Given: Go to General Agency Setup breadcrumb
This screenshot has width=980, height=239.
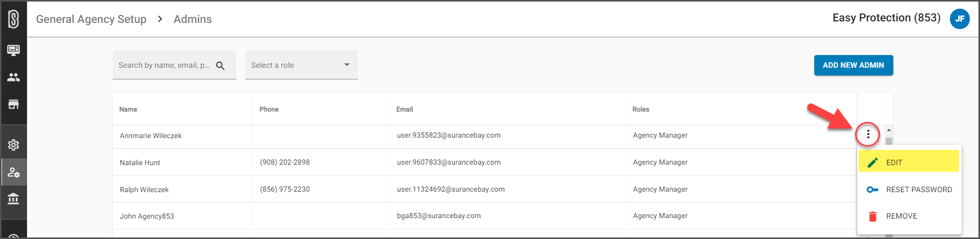Looking at the screenshot, I should [91, 19].
